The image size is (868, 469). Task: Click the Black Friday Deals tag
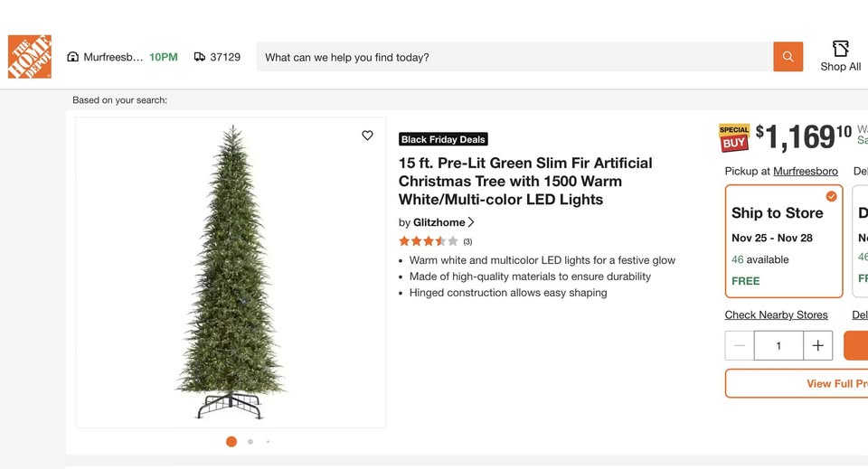443,139
